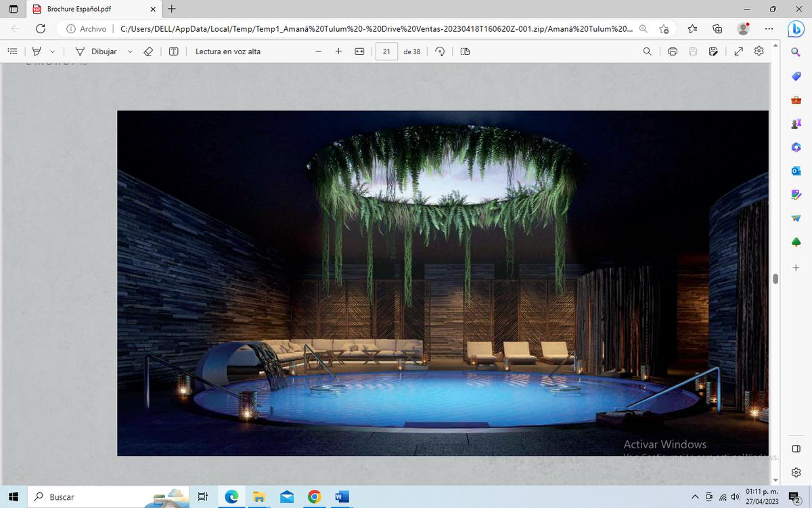Click the Save As icon
Screen dimensions: 812x508
click(x=713, y=51)
